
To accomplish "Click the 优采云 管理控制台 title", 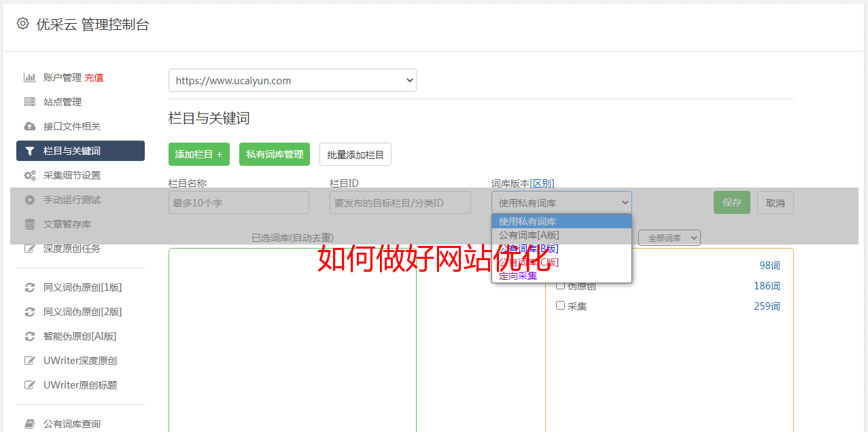I will click(x=92, y=24).
